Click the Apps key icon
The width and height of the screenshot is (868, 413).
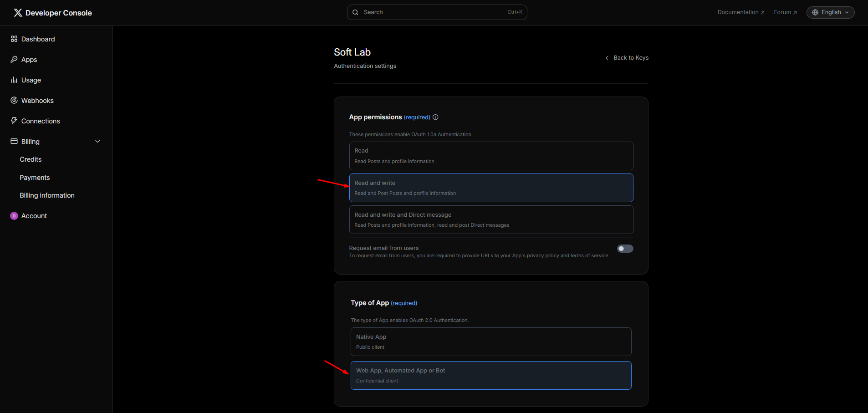click(x=14, y=60)
